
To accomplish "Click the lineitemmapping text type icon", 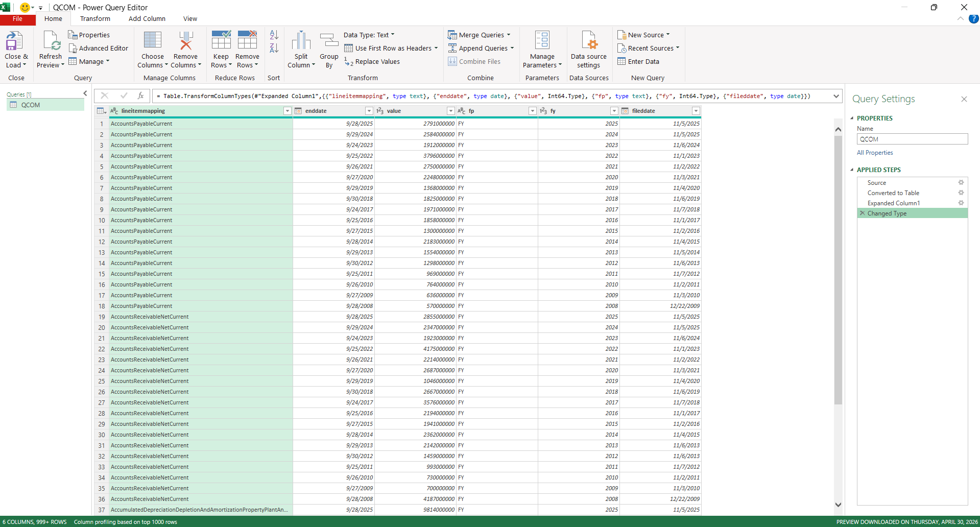I will click(114, 111).
